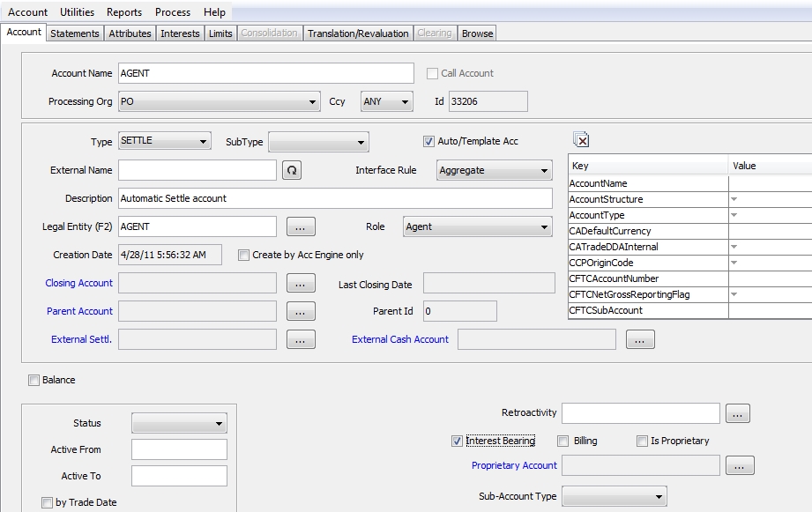
Task: Tick the Balance checkbox
Action: (34, 381)
